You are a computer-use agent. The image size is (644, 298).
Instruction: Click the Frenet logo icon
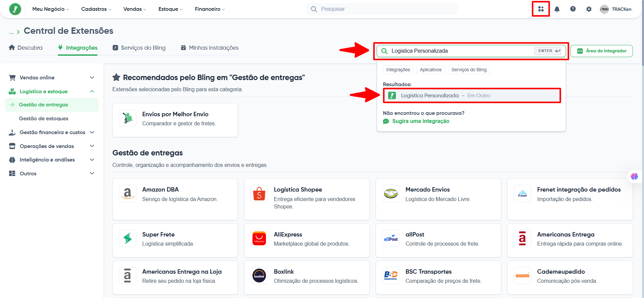(x=522, y=194)
